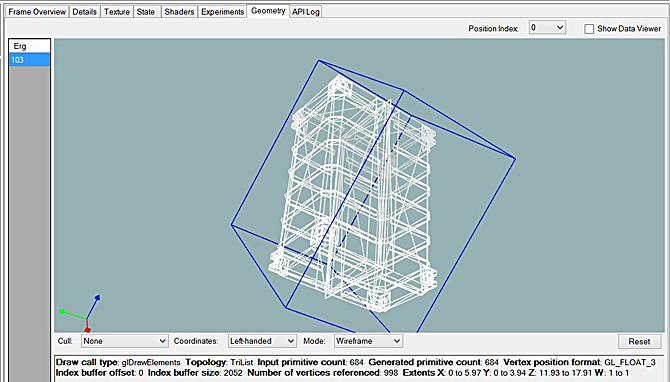Image resolution: width=670 pixels, height=382 pixels.
Task: Click the Number of vertices referenced 998 value
Action: tap(391, 373)
